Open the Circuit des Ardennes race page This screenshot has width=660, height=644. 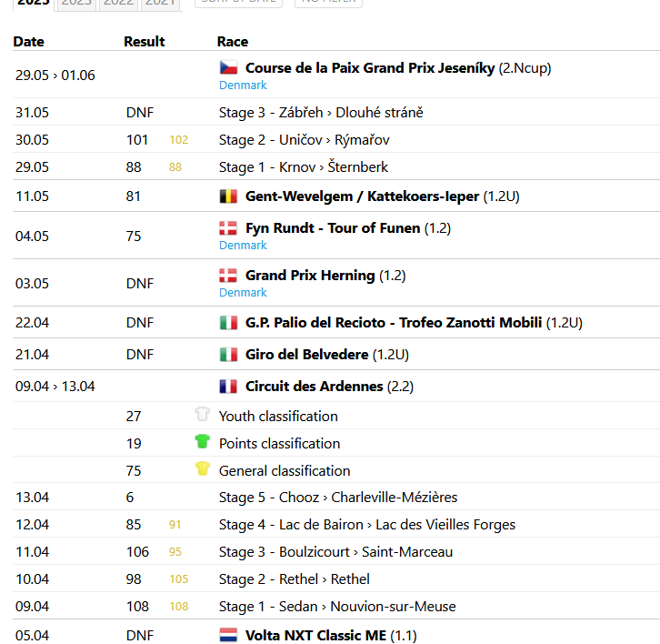click(314, 386)
